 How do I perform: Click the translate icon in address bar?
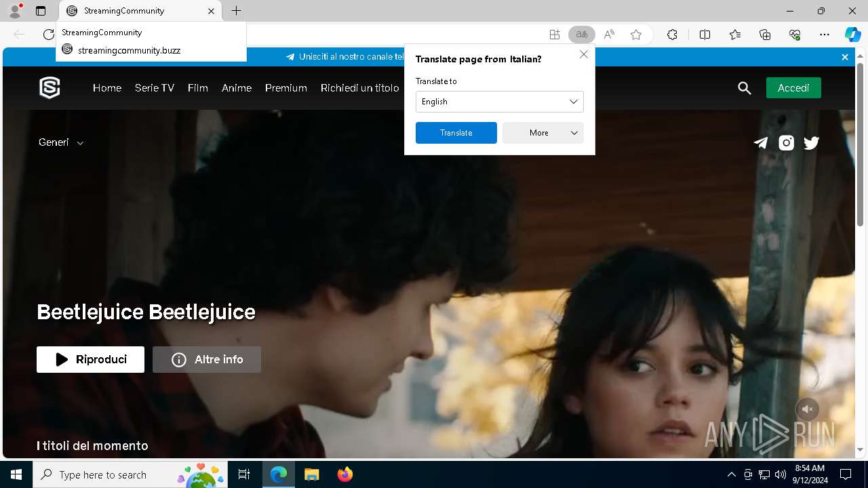(581, 35)
